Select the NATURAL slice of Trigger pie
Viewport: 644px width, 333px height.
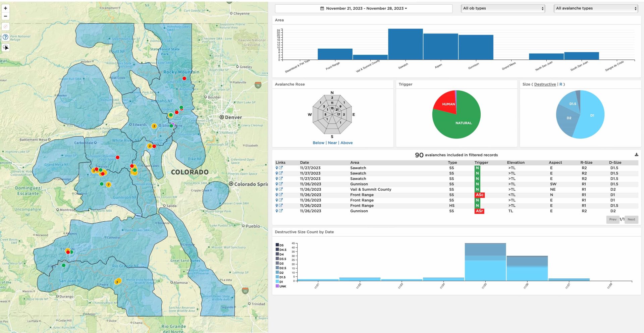click(463, 122)
